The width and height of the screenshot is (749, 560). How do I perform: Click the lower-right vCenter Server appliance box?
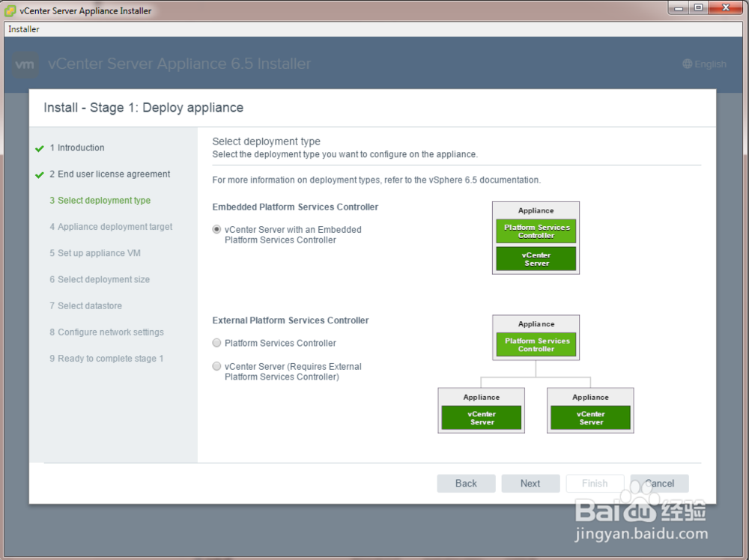pos(590,410)
